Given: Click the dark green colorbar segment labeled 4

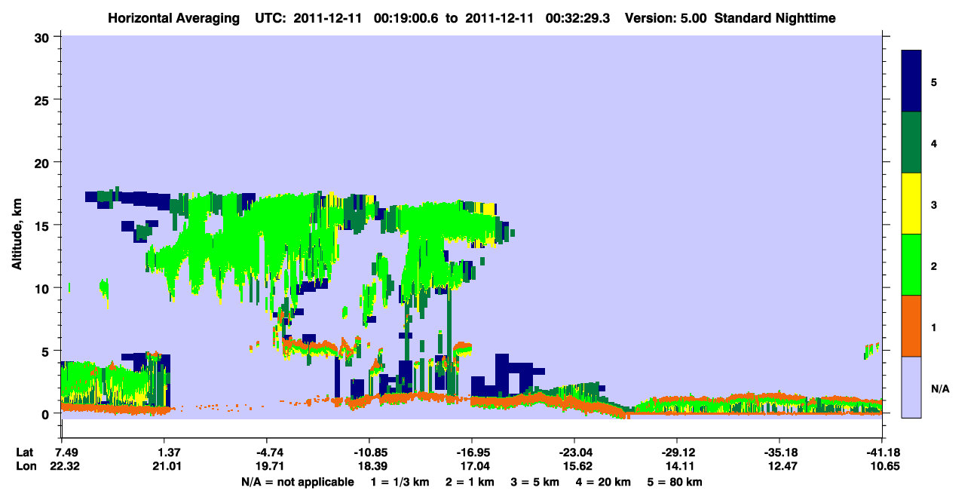Looking at the screenshot, I should point(911,142).
